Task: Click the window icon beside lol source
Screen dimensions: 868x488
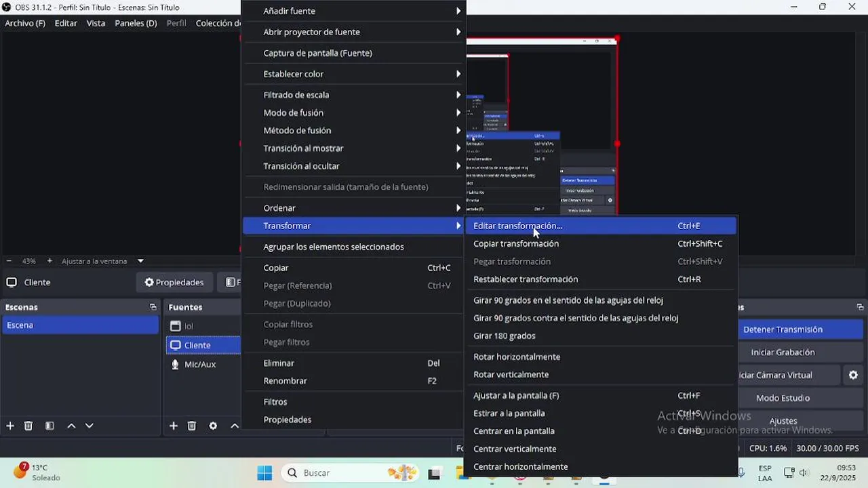Action: pyautogui.click(x=176, y=326)
